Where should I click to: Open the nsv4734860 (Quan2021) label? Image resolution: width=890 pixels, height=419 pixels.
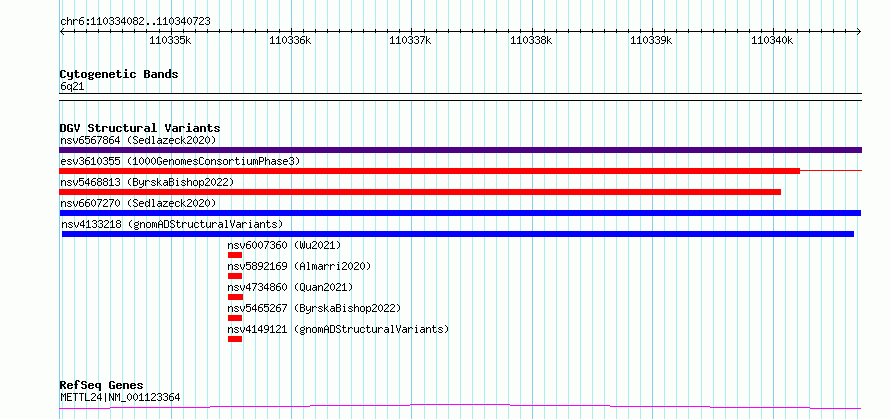coord(290,287)
